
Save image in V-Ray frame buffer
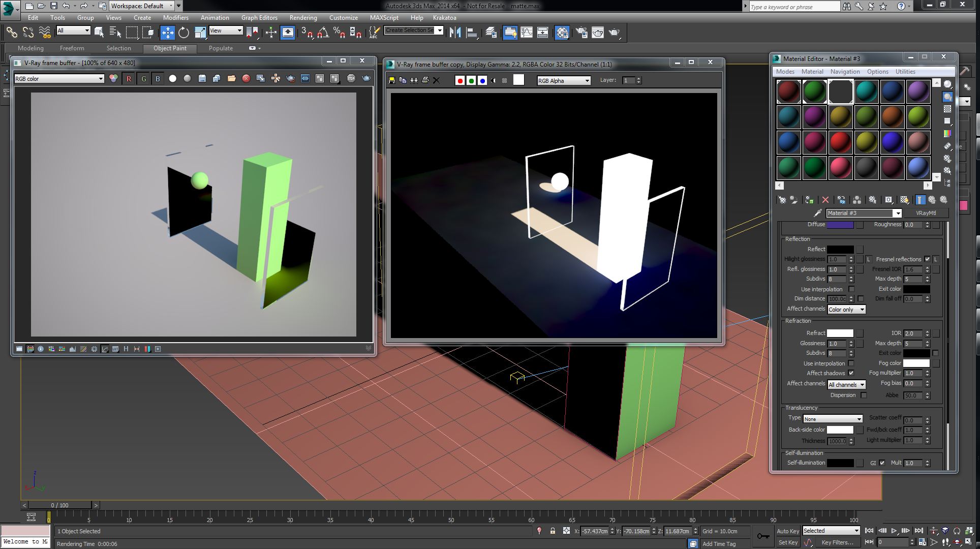click(x=202, y=78)
